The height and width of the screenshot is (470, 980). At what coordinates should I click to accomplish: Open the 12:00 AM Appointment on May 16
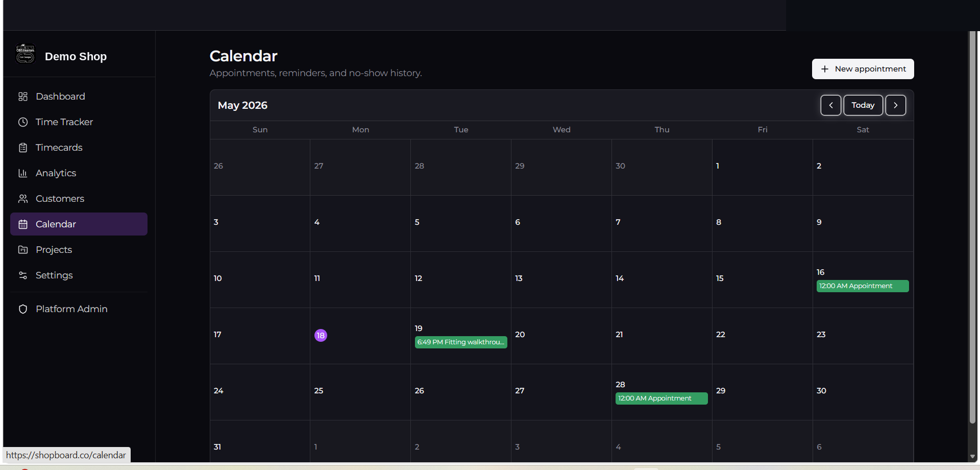click(863, 286)
